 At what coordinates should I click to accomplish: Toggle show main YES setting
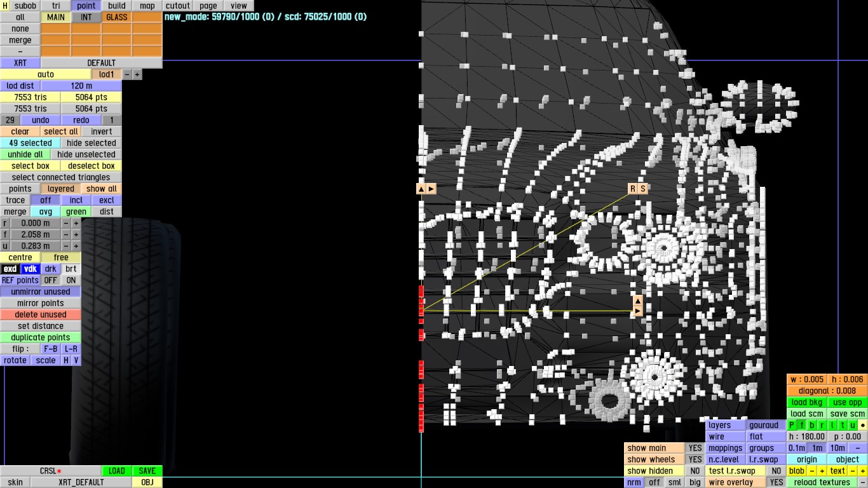click(695, 448)
